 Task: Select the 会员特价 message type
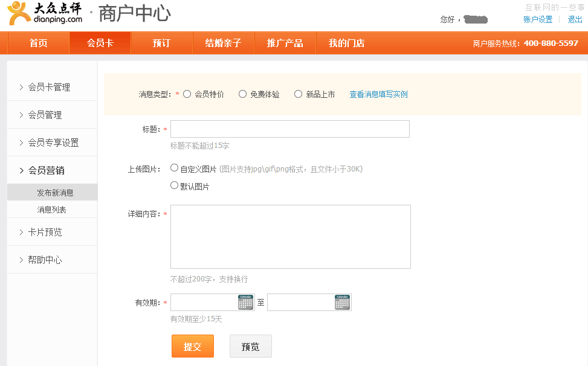(187, 94)
